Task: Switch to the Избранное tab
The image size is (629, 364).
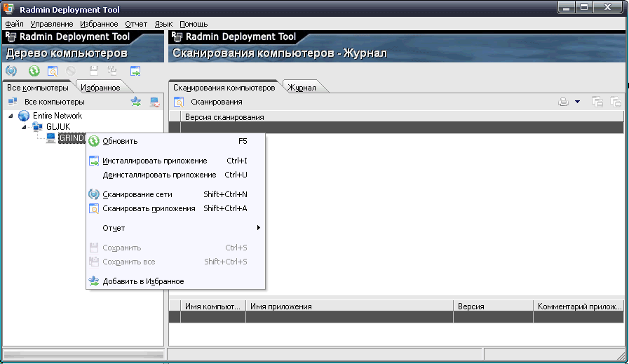Action: [100, 88]
